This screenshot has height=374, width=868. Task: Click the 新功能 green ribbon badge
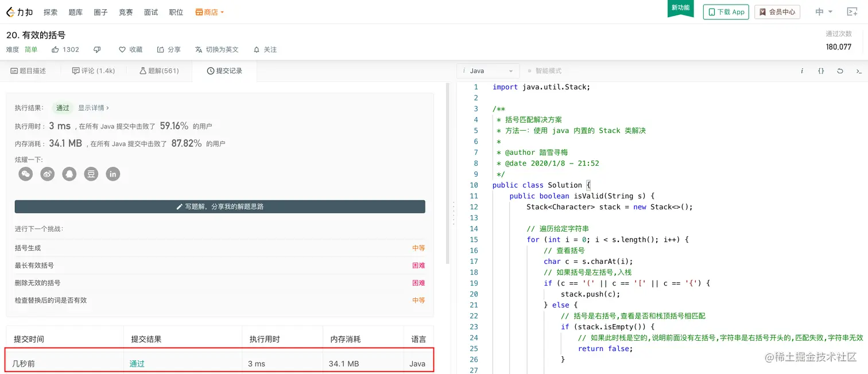point(680,9)
